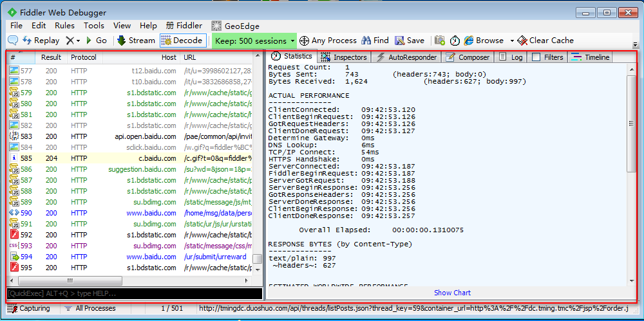Image resolution: width=644 pixels, height=321 pixels.
Task: Click host api.open.baidu.com
Action: [x=146, y=136]
